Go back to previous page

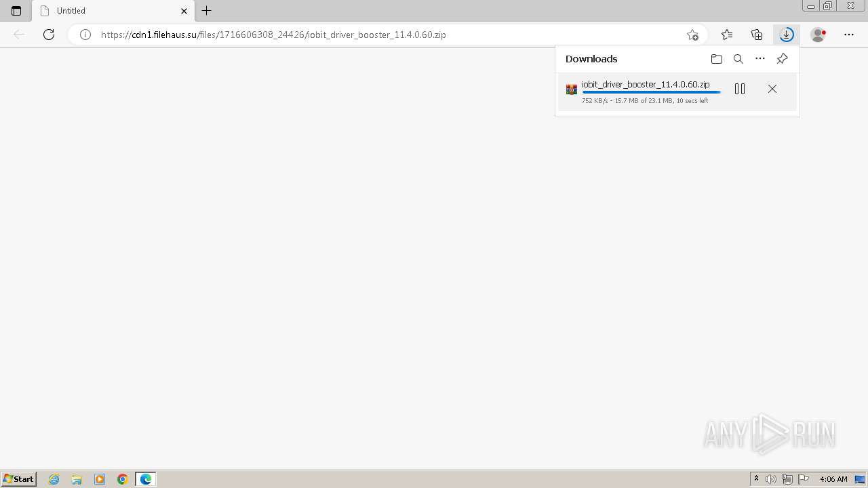(x=19, y=35)
